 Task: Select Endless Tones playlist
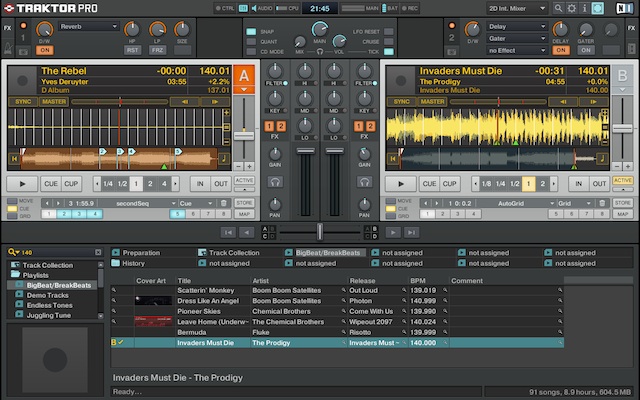point(49,305)
